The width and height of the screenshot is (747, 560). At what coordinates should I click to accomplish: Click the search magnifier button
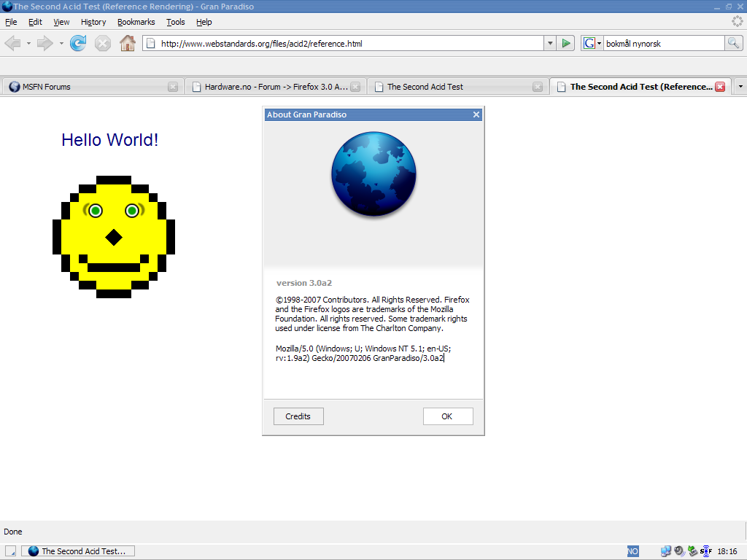[733, 43]
